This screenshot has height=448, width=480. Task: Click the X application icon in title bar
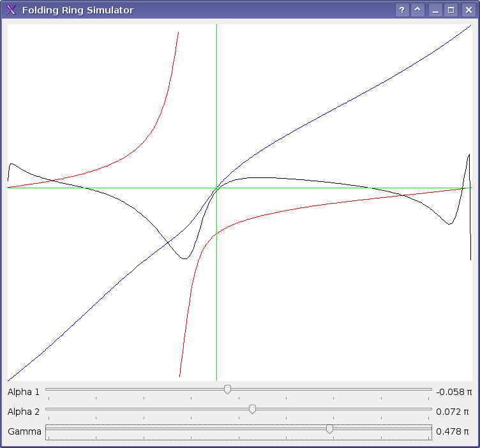pos(11,10)
